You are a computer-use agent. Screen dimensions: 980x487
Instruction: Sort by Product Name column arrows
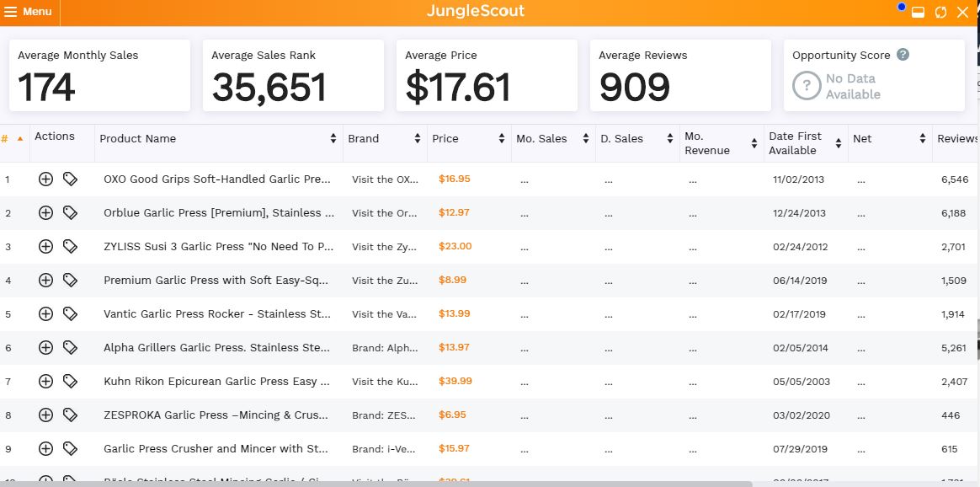pos(333,139)
